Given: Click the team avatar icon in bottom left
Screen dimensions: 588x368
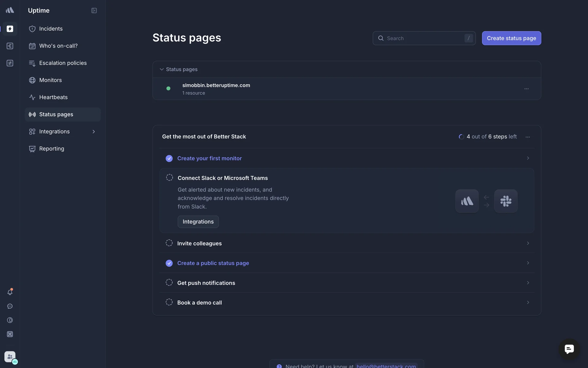Looking at the screenshot, I should pos(10,357).
